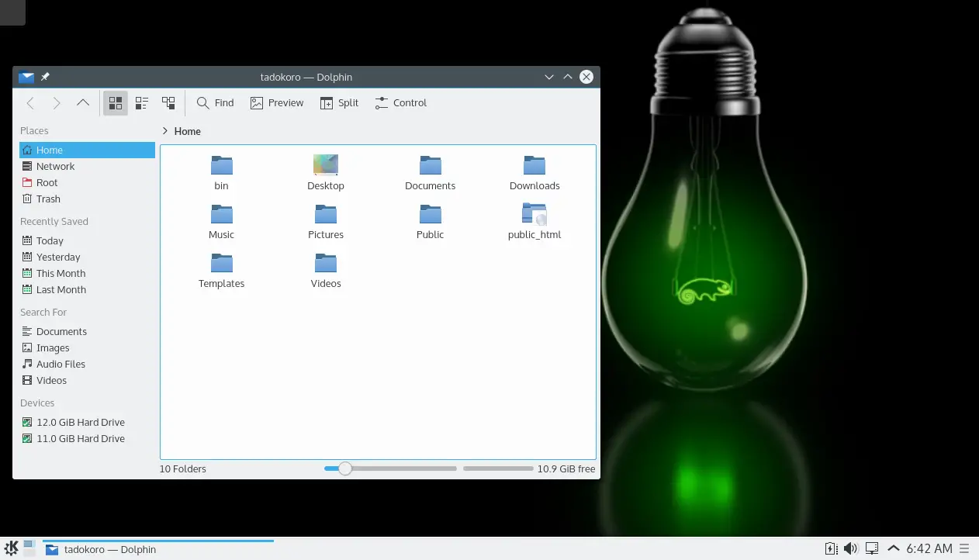Select the bin folder icon
The image size is (979, 560).
click(x=222, y=165)
